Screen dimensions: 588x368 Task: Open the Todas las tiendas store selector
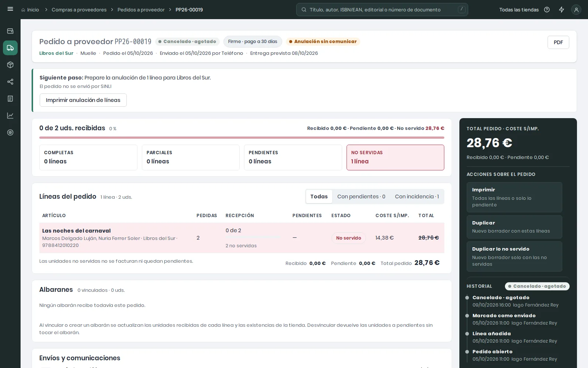(519, 10)
